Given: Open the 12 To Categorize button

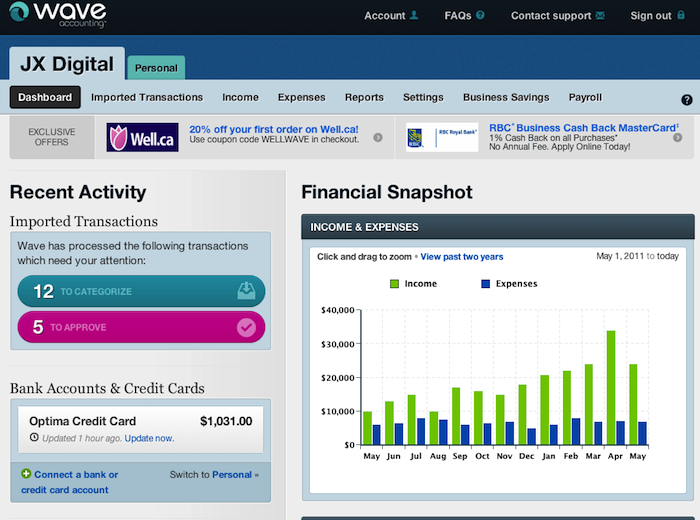Looking at the screenshot, I should [141, 291].
